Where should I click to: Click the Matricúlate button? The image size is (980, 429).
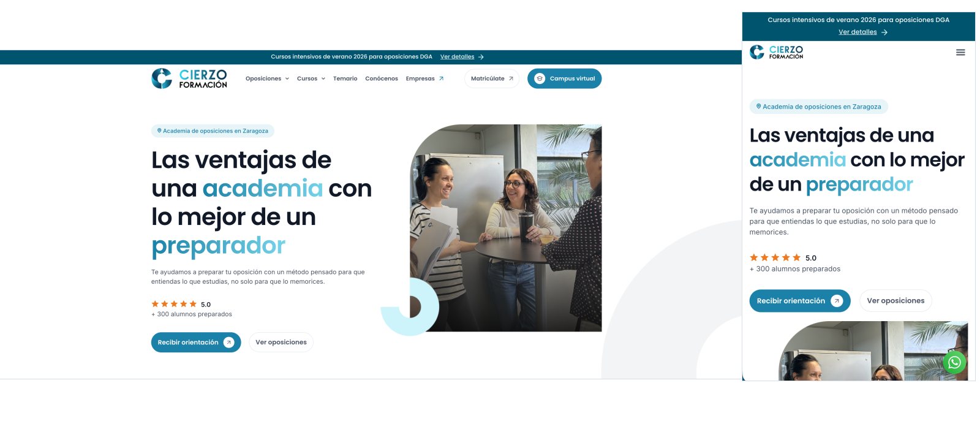(x=492, y=78)
